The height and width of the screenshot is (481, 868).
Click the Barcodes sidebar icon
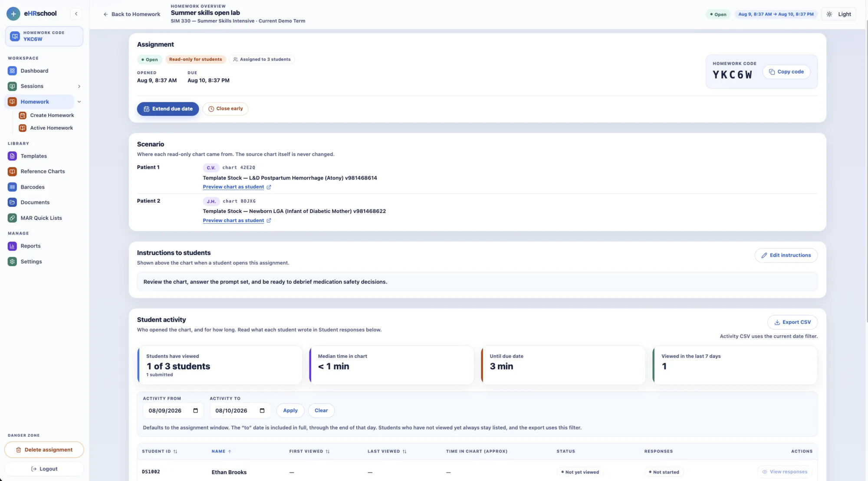click(12, 187)
